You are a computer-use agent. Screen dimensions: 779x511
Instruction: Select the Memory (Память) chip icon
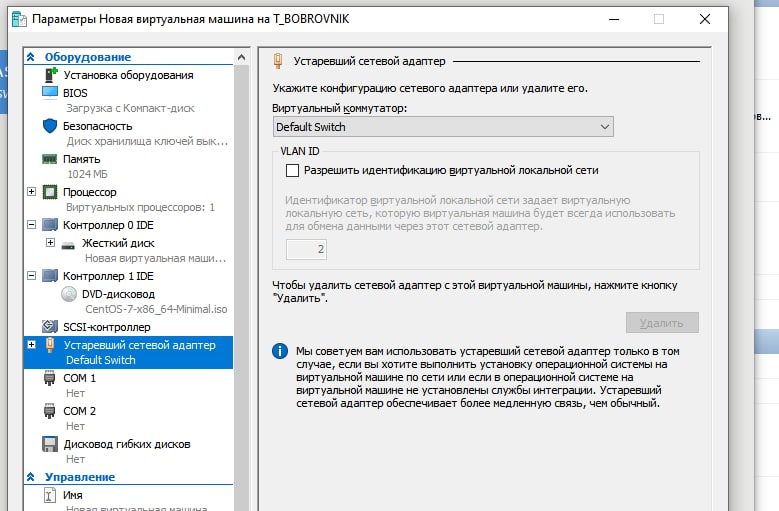point(50,159)
